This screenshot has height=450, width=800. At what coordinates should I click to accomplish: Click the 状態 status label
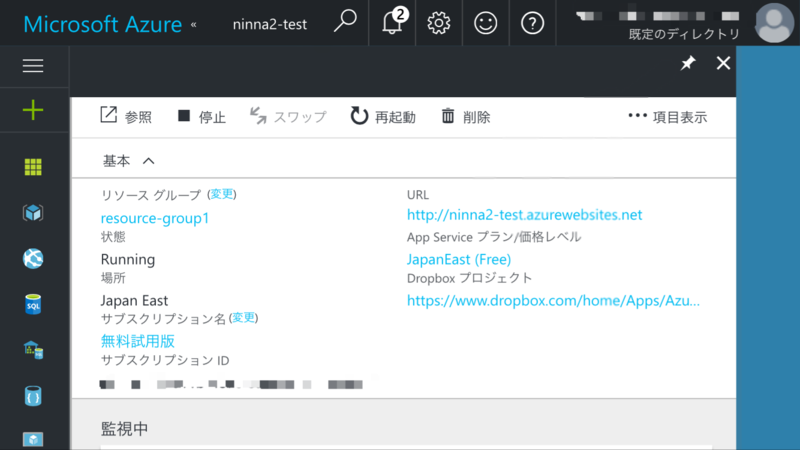click(113, 237)
